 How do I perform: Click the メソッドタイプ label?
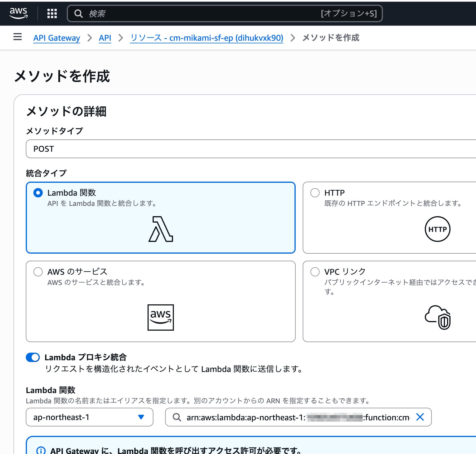[54, 131]
